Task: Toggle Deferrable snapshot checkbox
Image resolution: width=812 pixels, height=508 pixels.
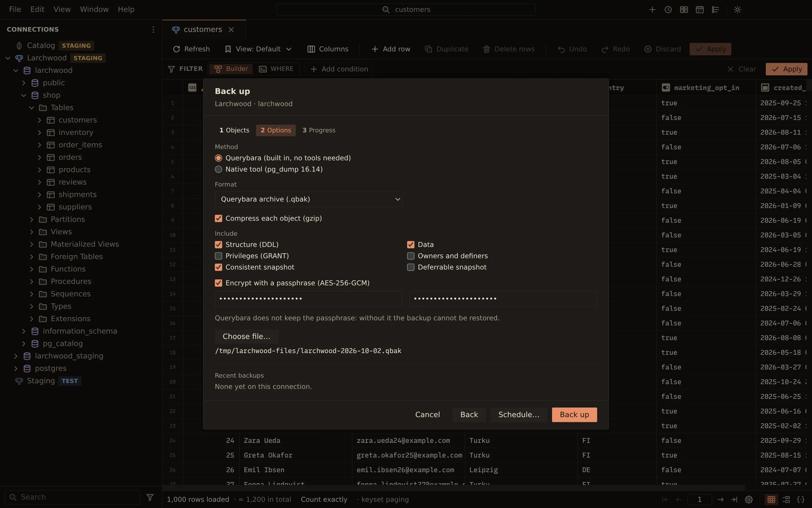Action: [x=411, y=267]
